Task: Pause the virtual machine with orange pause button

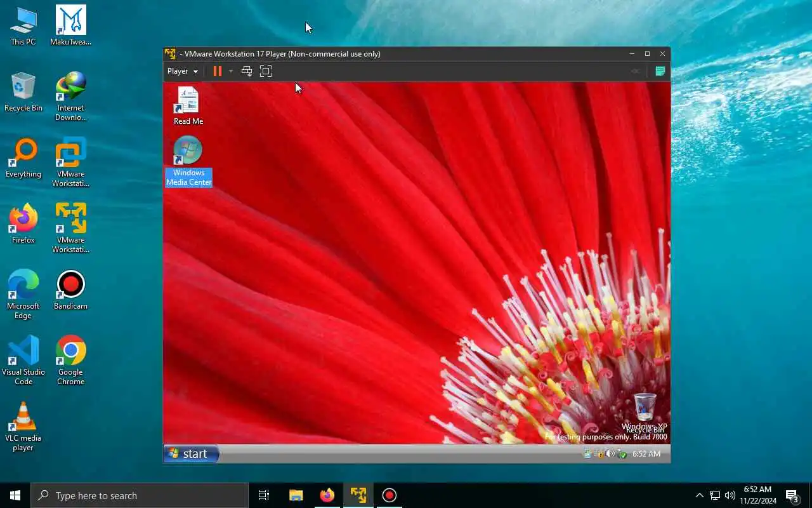Action: tap(217, 71)
